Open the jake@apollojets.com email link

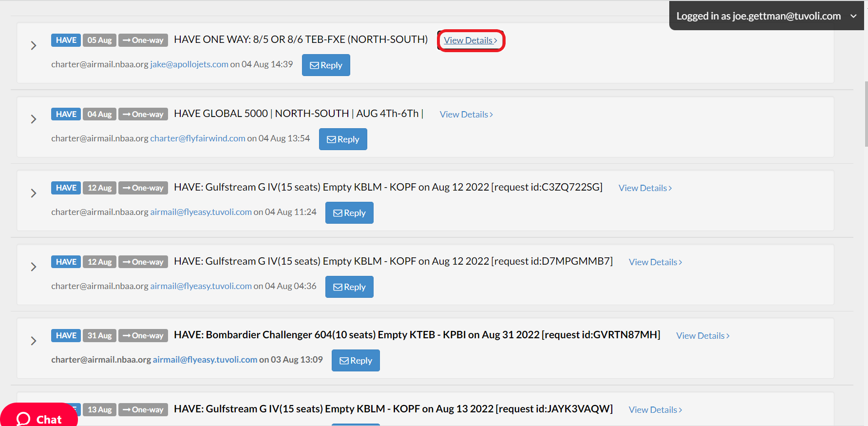pyautogui.click(x=189, y=64)
